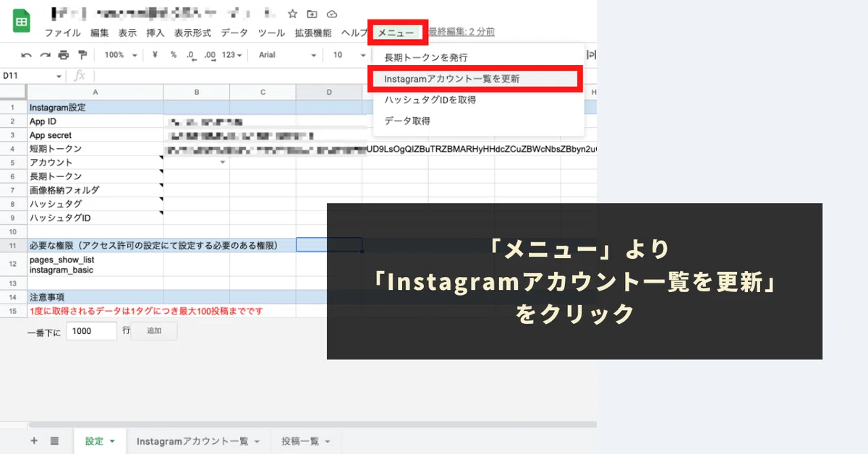Click the pages_show_list instagram_basic cell

(95, 265)
